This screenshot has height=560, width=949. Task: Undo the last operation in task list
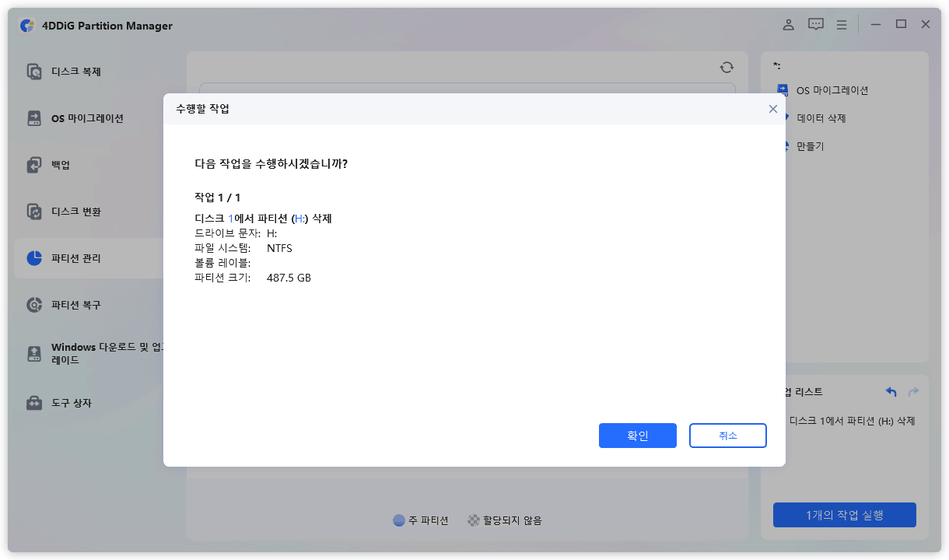coord(891,392)
